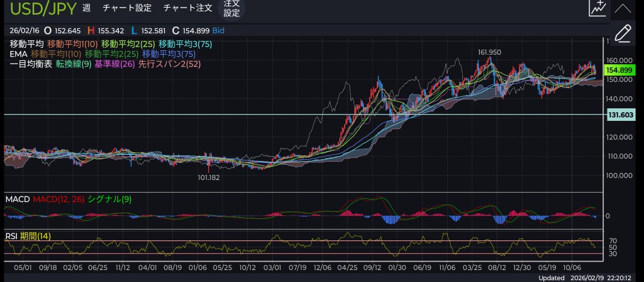Collapse the header with the up chevron
Viewport: 644px width, 282px height.
pyautogui.click(x=622, y=9)
